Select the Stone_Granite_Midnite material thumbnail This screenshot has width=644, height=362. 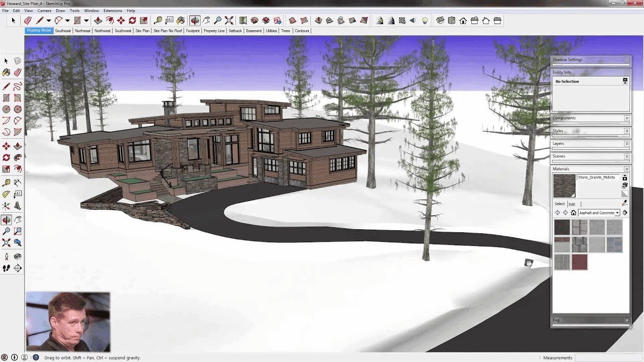click(x=564, y=186)
